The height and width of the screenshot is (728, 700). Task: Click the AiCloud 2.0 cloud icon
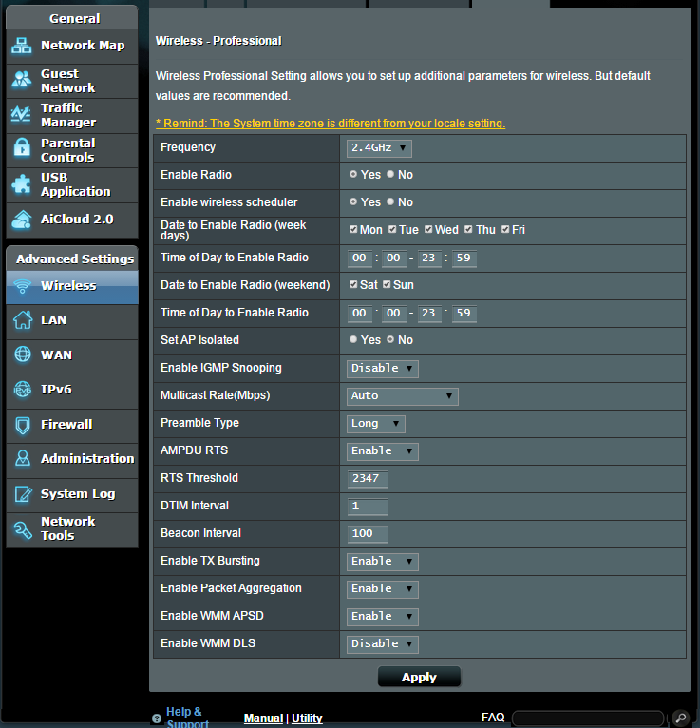click(x=22, y=220)
